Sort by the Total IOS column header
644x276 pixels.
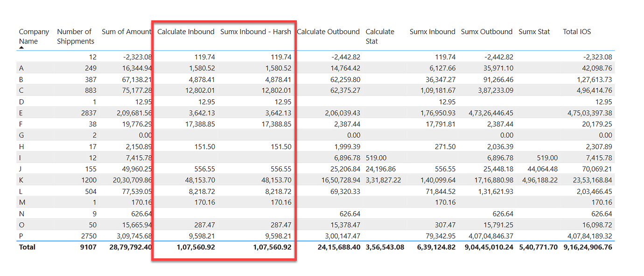click(576, 31)
